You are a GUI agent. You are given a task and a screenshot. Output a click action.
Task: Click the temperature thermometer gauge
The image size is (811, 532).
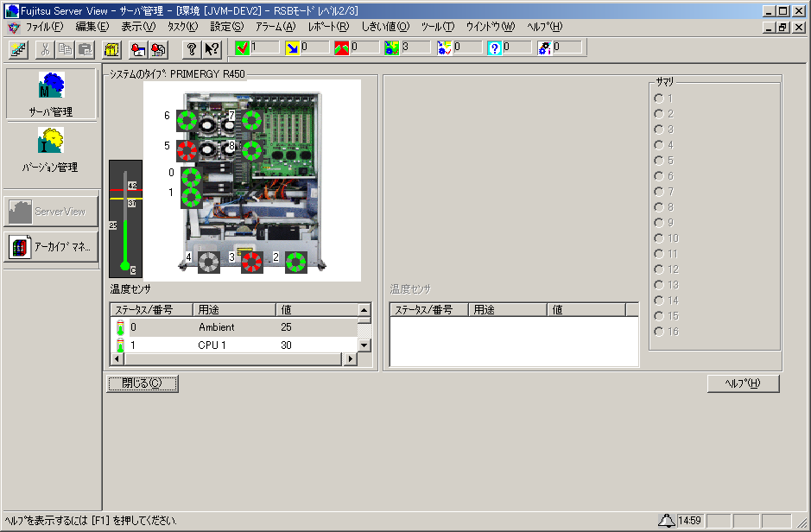(x=126, y=219)
